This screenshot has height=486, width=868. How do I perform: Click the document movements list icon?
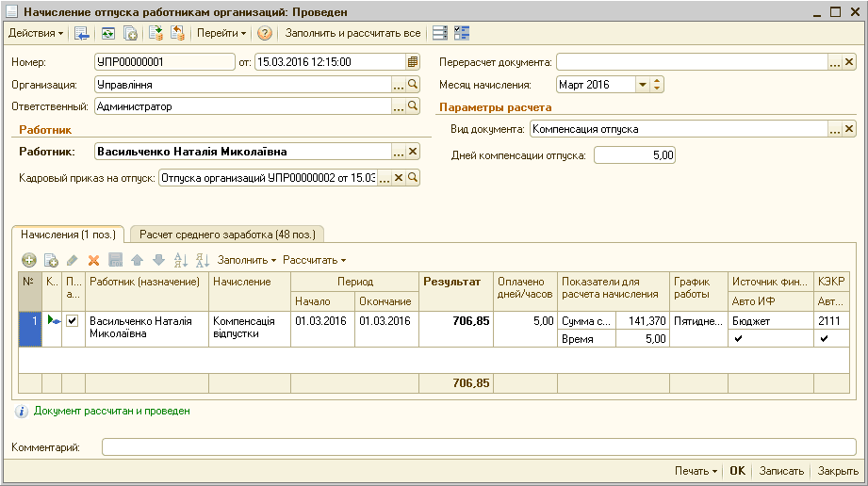pyautogui.click(x=439, y=33)
